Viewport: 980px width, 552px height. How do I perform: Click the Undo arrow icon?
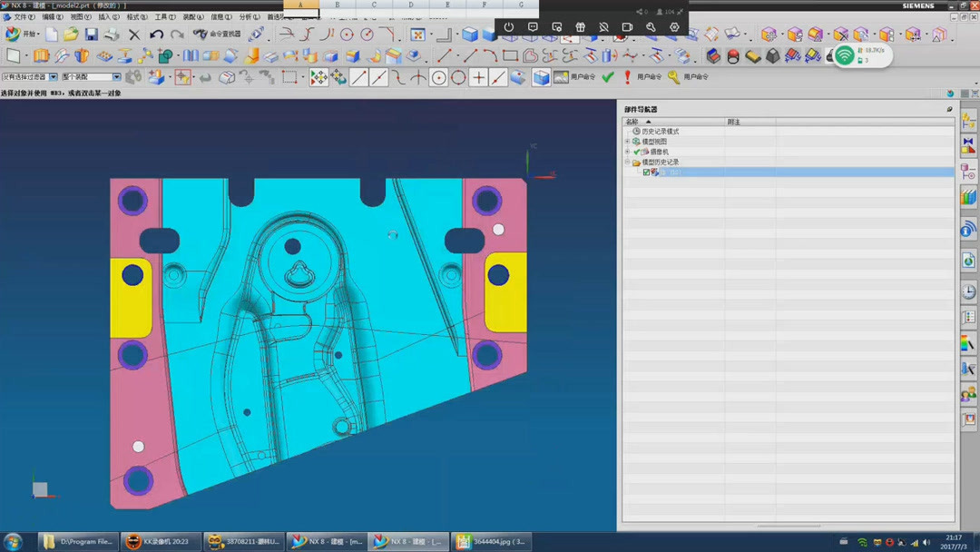pos(156,34)
